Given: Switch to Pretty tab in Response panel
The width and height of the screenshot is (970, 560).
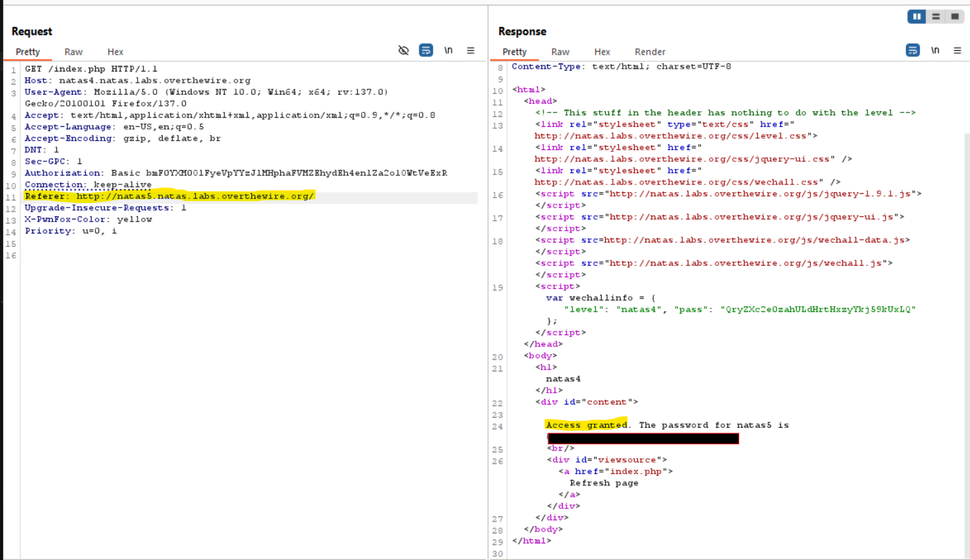Looking at the screenshot, I should pyautogui.click(x=514, y=52).
